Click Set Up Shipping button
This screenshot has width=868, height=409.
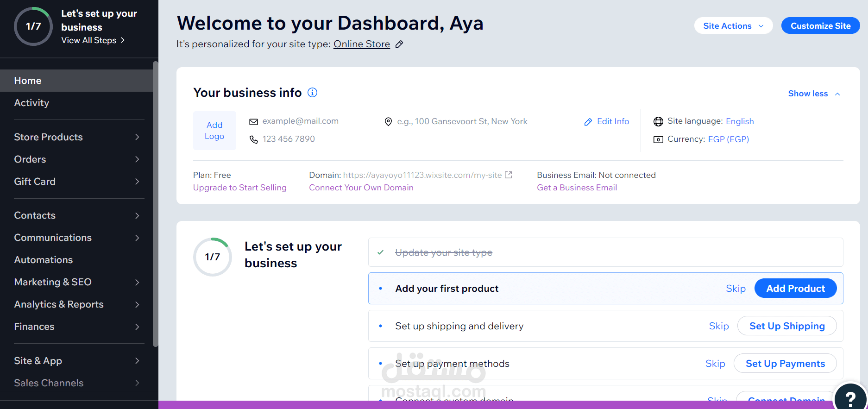click(x=787, y=326)
